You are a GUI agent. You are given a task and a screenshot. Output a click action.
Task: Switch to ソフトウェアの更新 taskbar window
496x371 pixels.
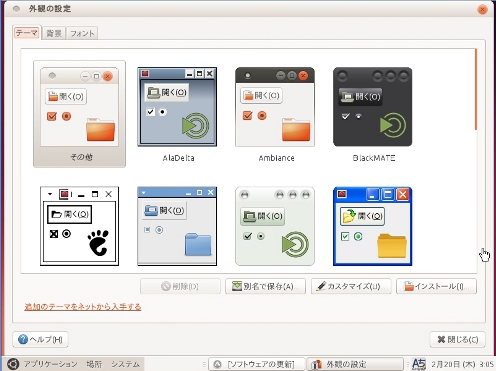[256, 364]
